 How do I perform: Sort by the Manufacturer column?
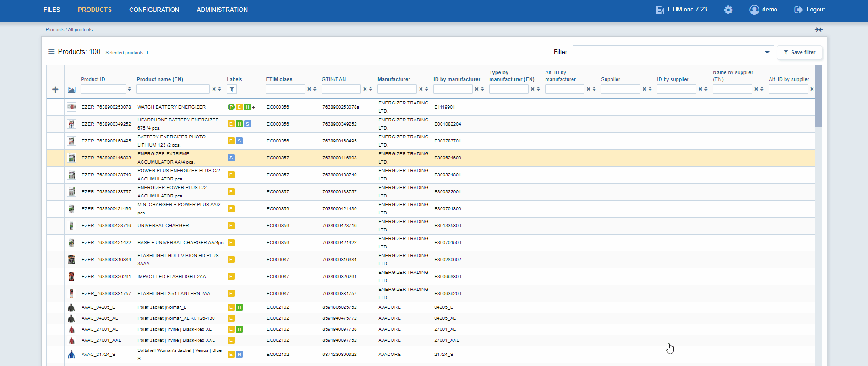tap(426, 89)
